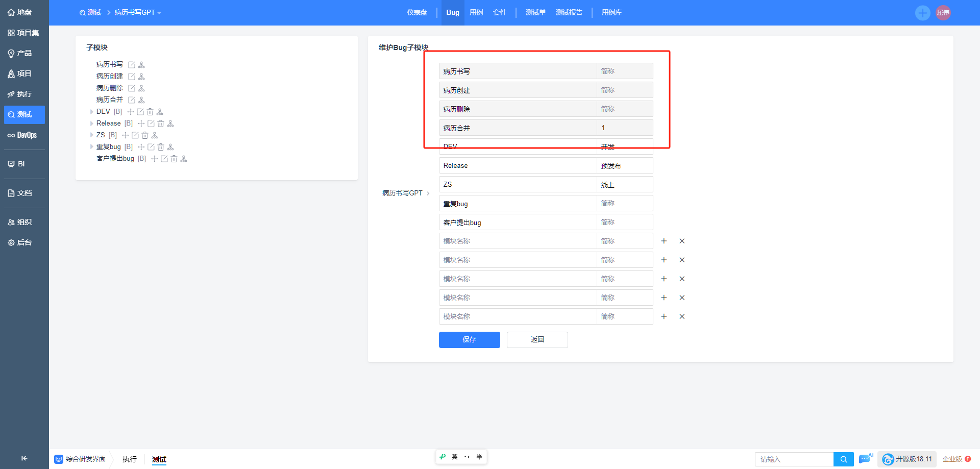Open 组织 in the sidebar
The height and width of the screenshot is (469, 980).
coord(24,222)
